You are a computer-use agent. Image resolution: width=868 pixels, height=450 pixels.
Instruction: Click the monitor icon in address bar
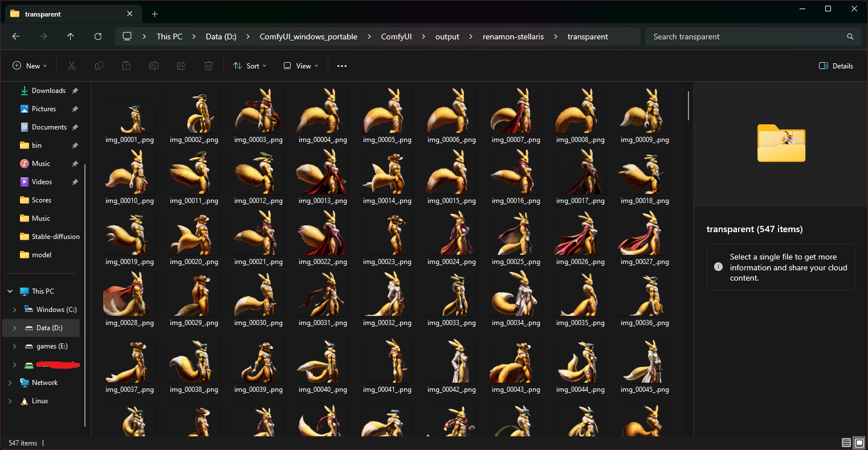pos(127,37)
